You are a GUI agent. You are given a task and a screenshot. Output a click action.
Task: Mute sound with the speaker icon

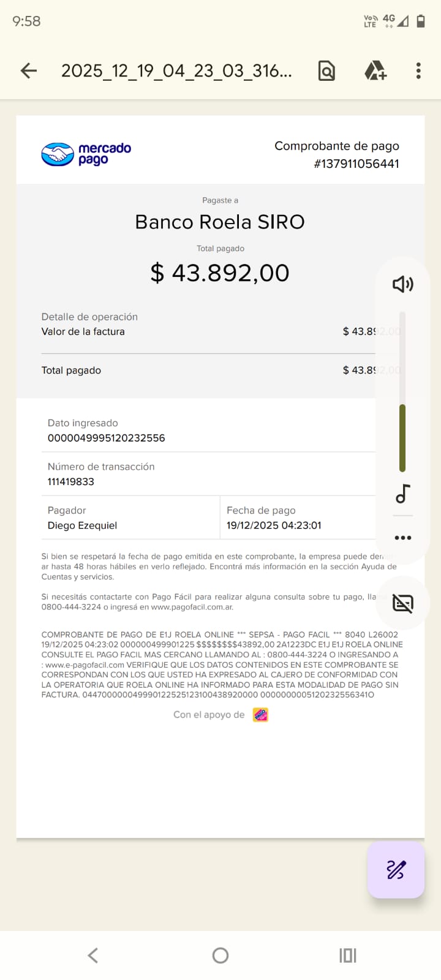(402, 284)
